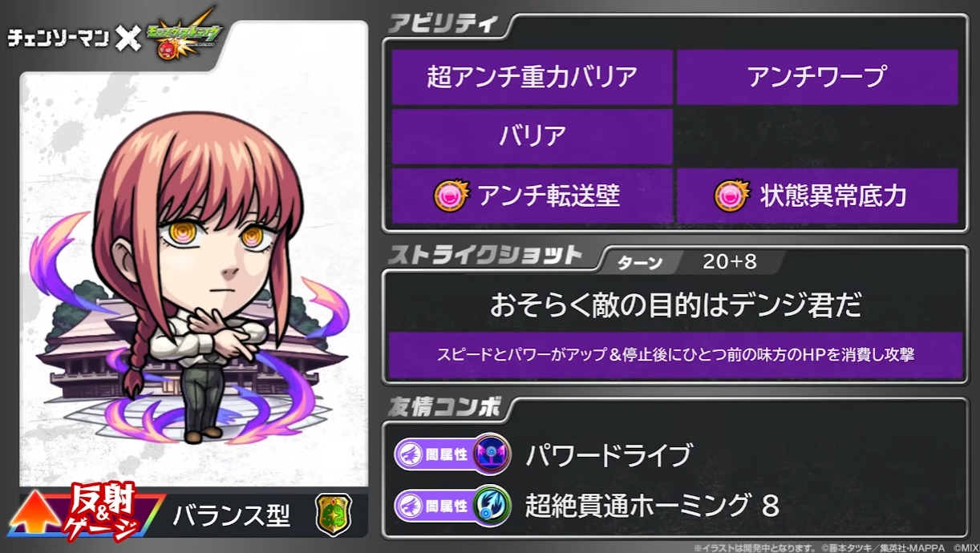The image size is (980, 553).
Task: Click the strike shot name おそらく敵の目的はデンジ君だ
Action: coord(675,306)
